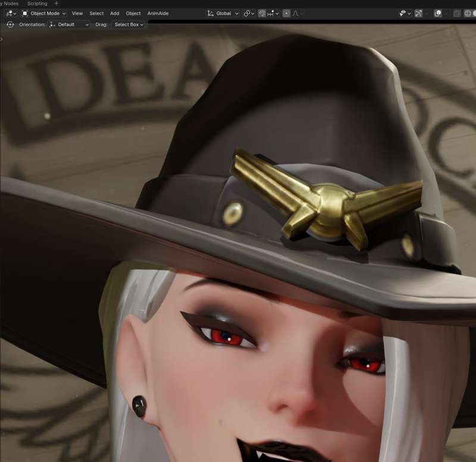Open the Object Mode dropdown
The image size is (476, 462).
[x=44, y=13]
